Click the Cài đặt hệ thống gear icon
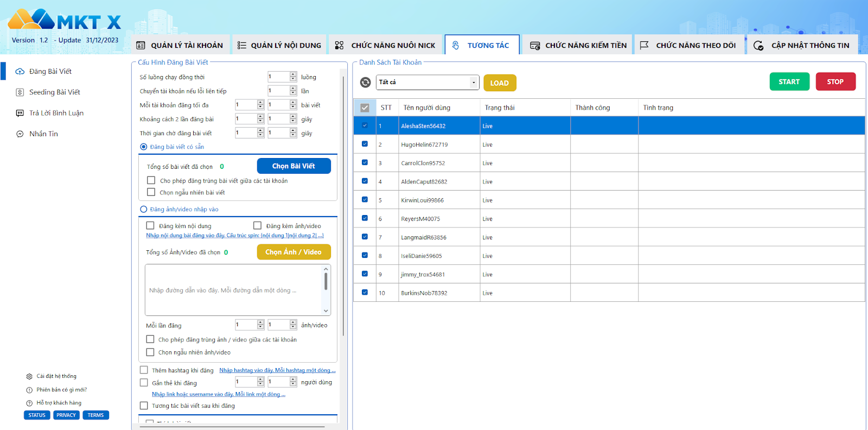This screenshot has width=868, height=430. click(29, 376)
